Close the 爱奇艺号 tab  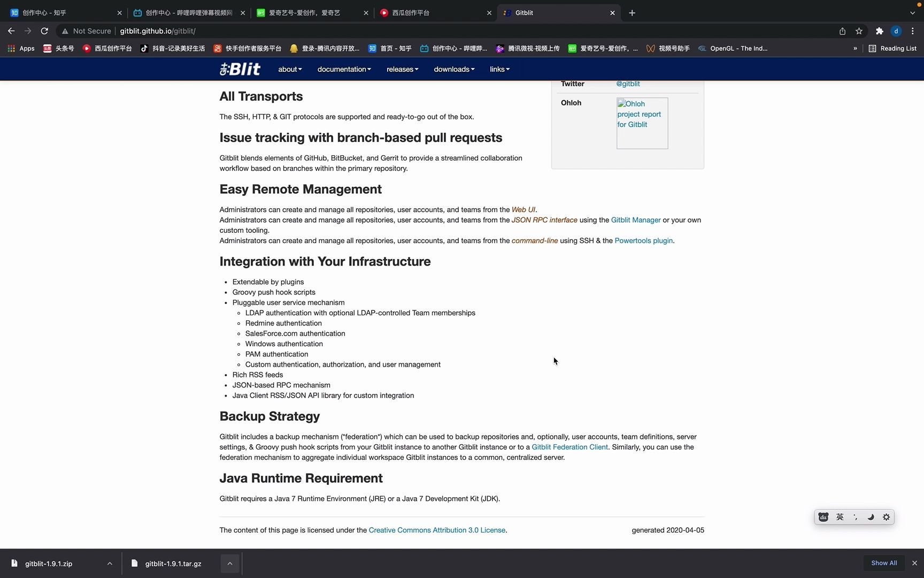click(366, 13)
